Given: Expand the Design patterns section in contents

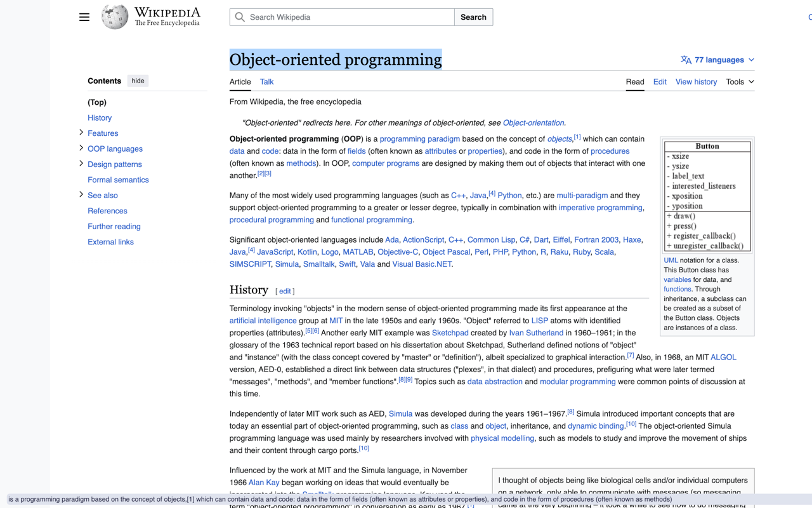Looking at the screenshot, I should click(81, 164).
